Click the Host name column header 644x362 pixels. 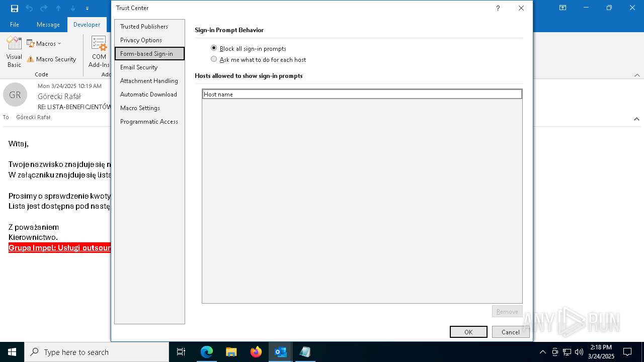(362, 94)
